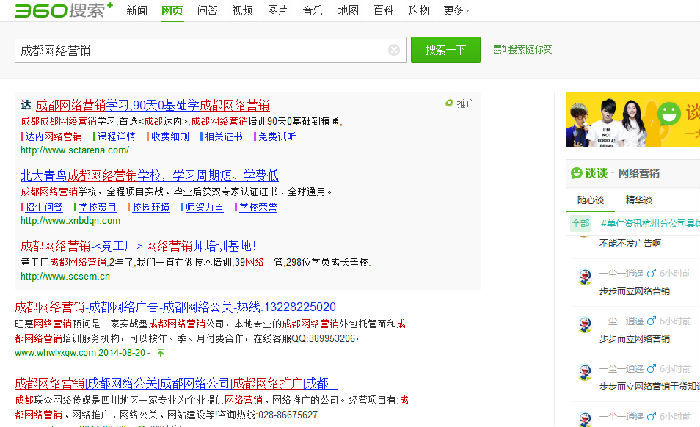Click the green 搜索一下 button
This screenshot has width=700, height=427.
click(x=446, y=50)
